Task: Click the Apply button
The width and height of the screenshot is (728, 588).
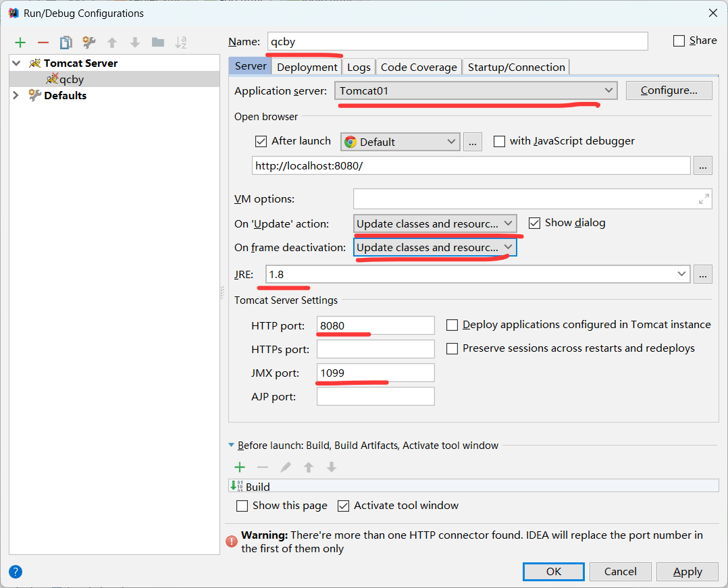Action: [x=687, y=572]
